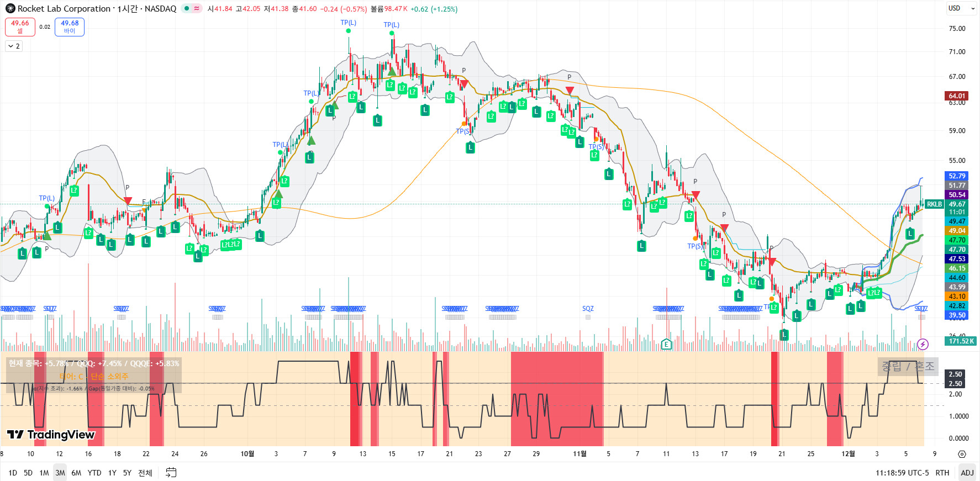The width and height of the screenshot is (980, 481).
Task: Click the 75.00 price axis label
Action: [x=957, y=29]
